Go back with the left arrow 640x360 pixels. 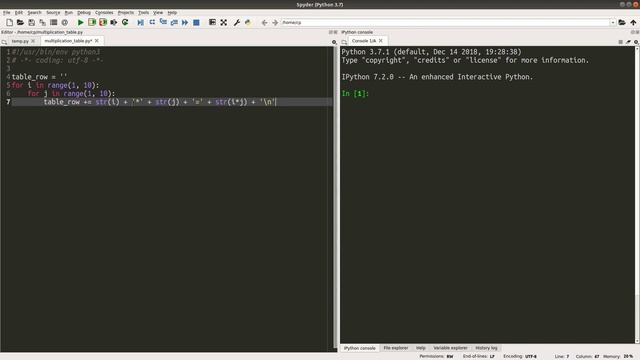[x=264, y=22]
